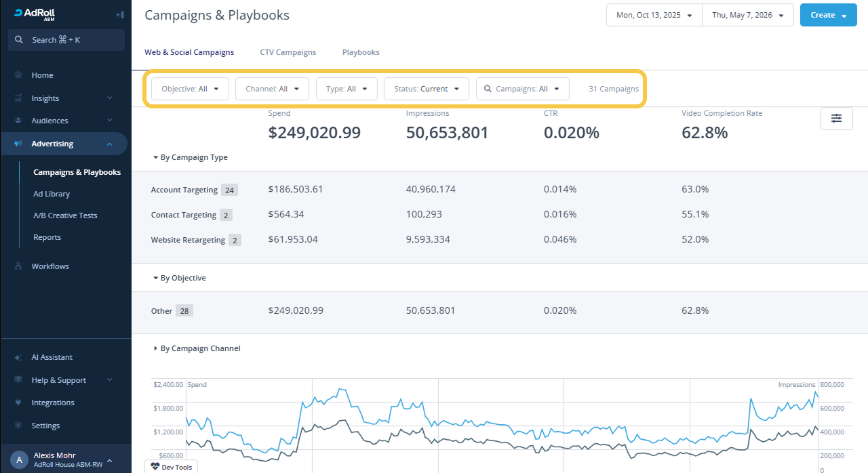Switch to the Playbooks tab
868x473 pixels.
tap(361, 52)
